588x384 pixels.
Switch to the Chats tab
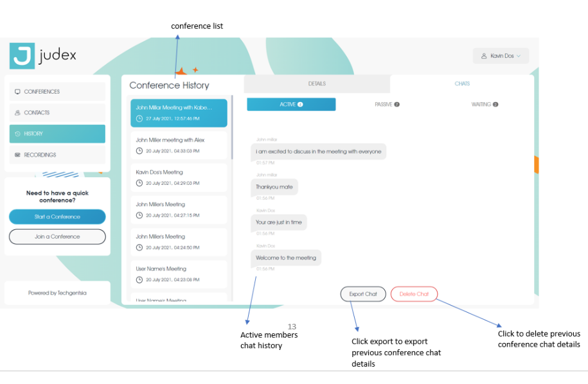pyautogui.click(x=462, y=83)
